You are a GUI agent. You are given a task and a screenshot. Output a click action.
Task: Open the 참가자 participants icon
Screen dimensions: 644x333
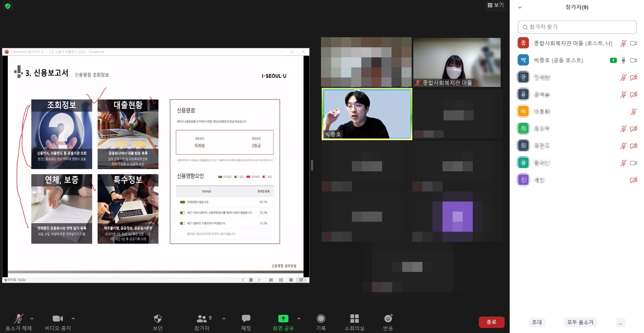(x=202, y=319)
